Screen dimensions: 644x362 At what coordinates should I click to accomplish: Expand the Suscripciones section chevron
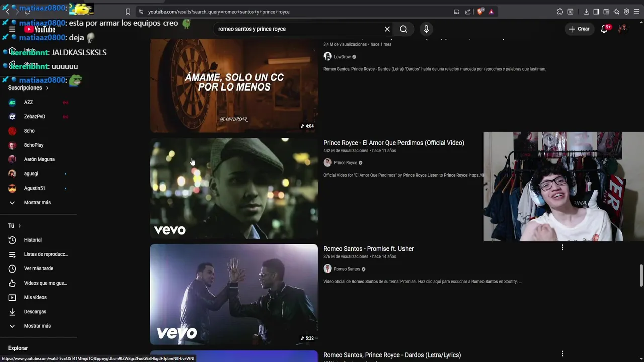[47, 88]
